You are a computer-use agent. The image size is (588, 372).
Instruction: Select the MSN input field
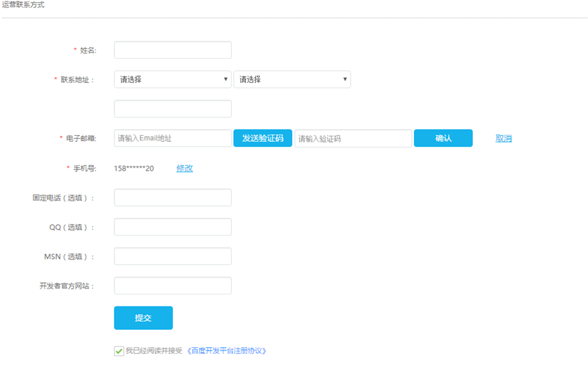pos(172,256)
